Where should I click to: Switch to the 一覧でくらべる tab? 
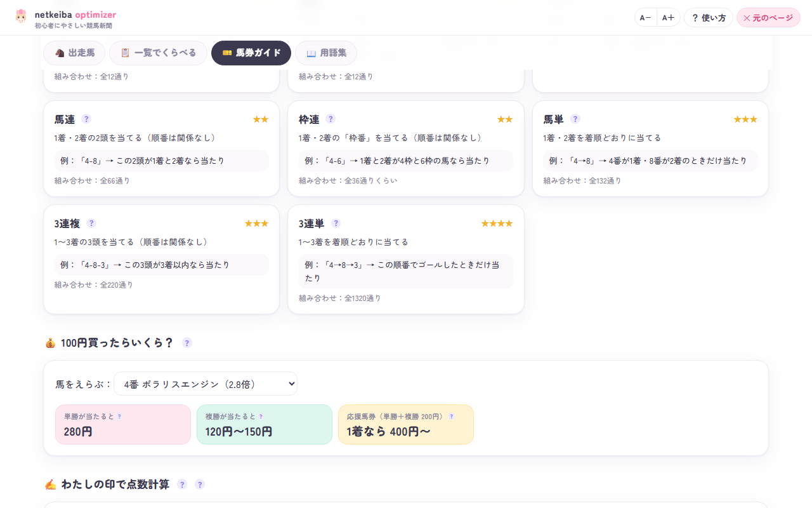(158, 53)
